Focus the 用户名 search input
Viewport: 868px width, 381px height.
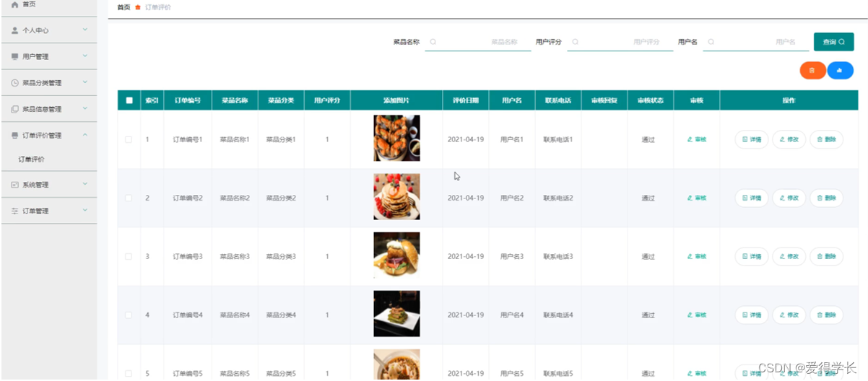tap(755, 42)
